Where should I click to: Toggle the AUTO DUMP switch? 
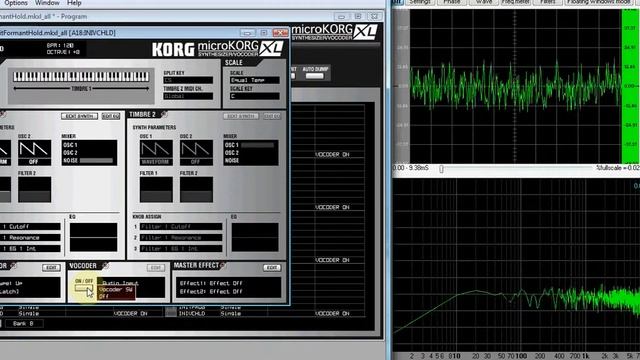315,76
